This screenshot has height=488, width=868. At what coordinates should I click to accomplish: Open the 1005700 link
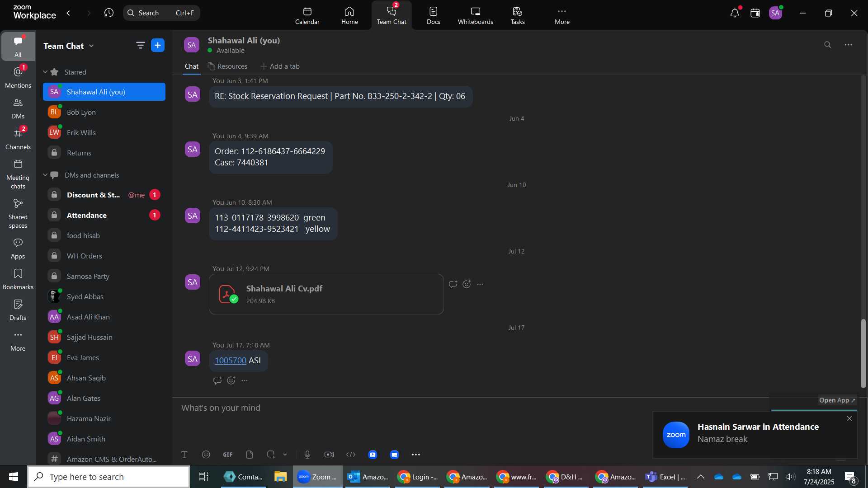(231, 361)
